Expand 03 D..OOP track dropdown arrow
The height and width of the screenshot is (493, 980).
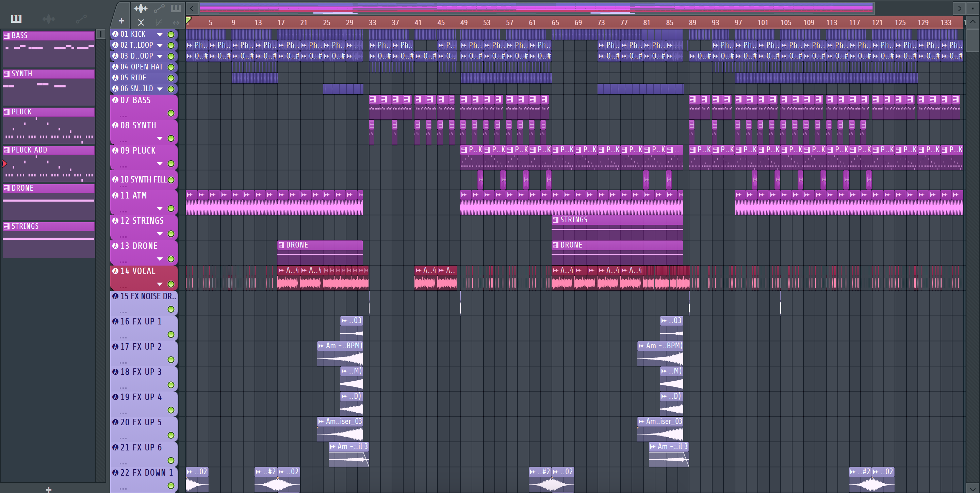tap(160, 56)
